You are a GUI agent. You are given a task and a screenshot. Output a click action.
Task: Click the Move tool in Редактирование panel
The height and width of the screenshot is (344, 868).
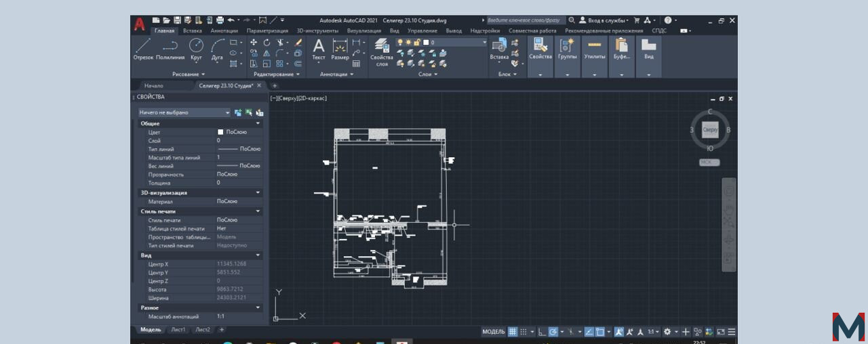click(x=254, y=42)
